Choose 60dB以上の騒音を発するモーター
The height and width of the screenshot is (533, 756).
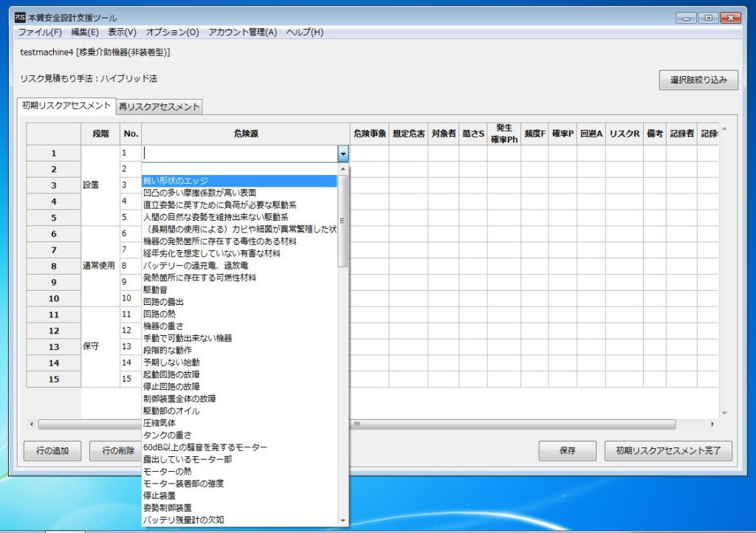[239, 447]
